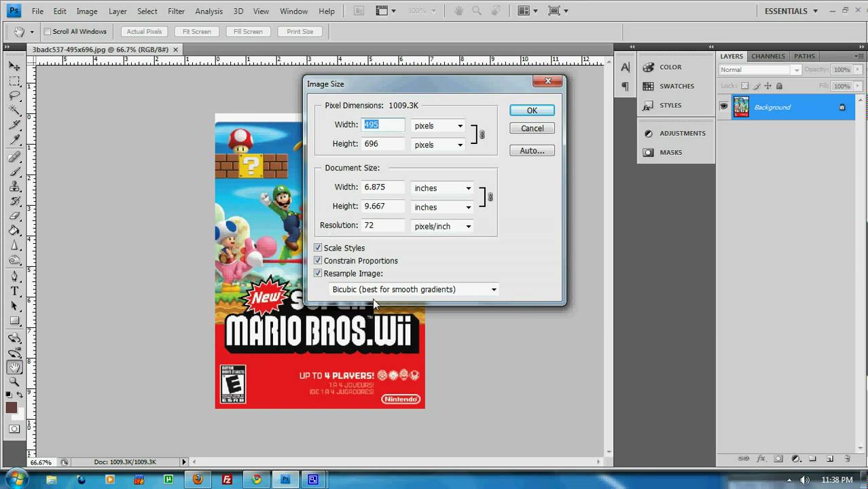The height and width of the screenshot is (489, 868).
Task: Select the Rectangle shape tool
Action: click(14, 321)
